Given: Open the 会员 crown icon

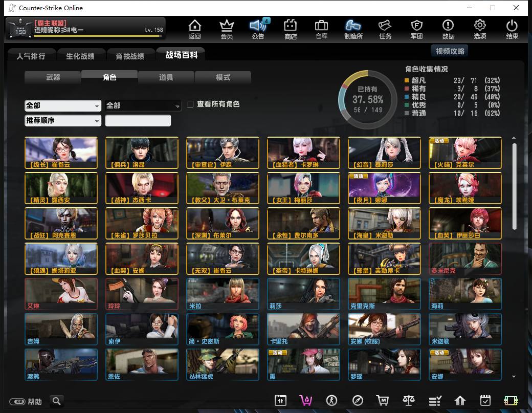Looking at the screenshot, I should pos(227,29).
